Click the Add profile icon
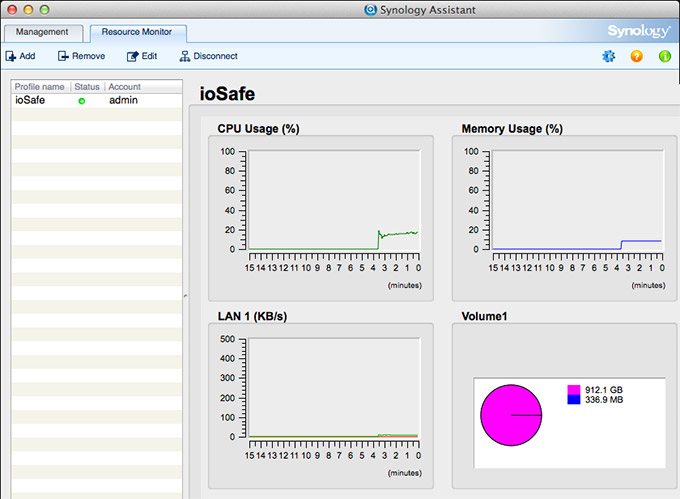Screen dimensions: 680x499 10,56
